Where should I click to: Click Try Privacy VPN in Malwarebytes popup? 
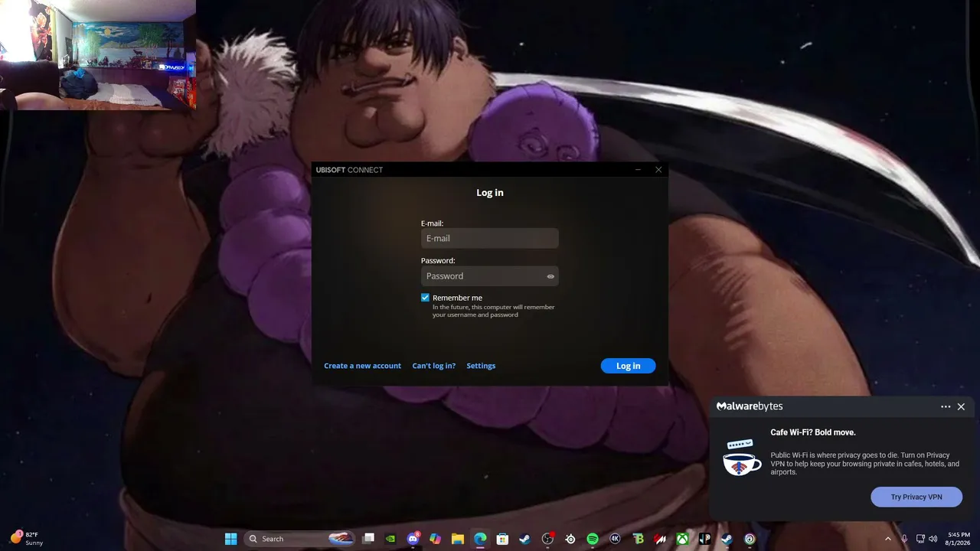[916, 497]
